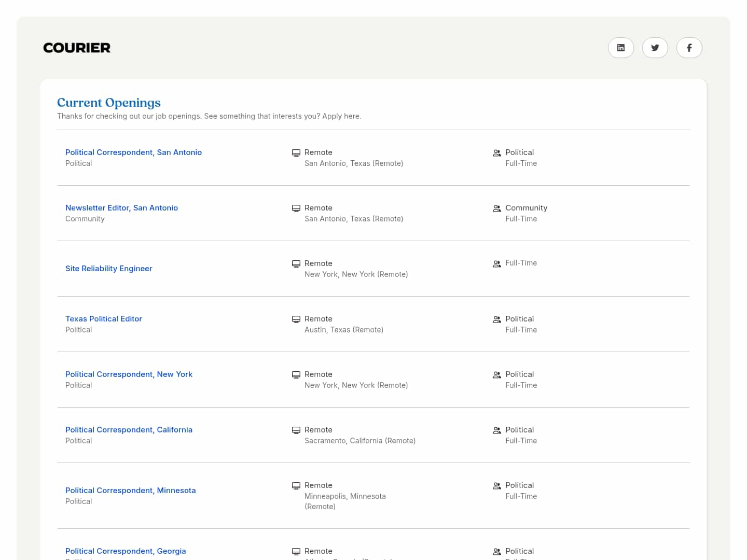Click the COURIER logo

(77, 48)
